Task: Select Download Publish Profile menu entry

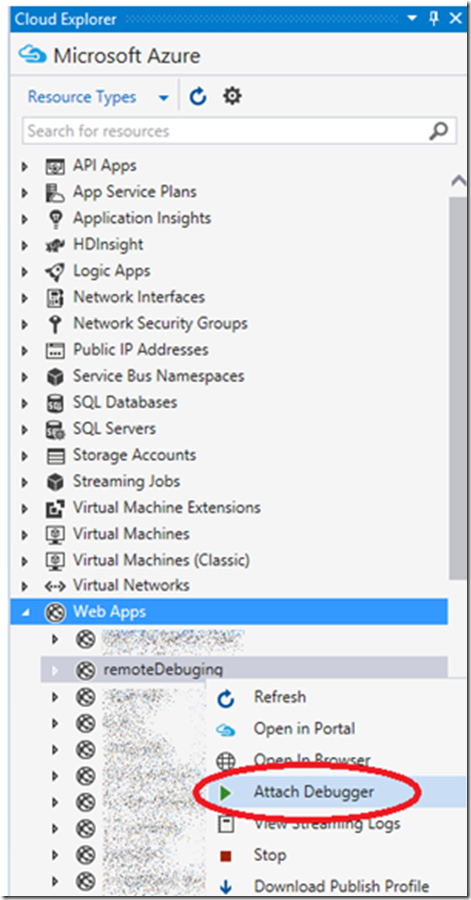Action: pyautogui.click(x=341, y=887)
